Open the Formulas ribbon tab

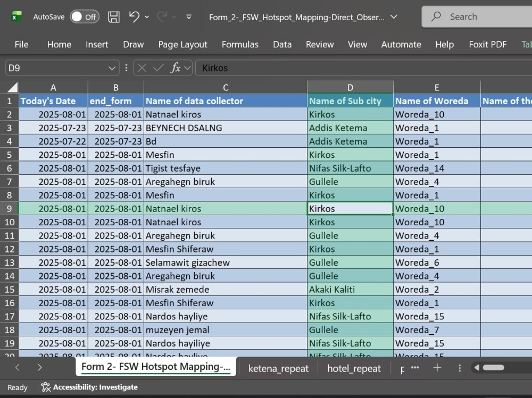240,45
